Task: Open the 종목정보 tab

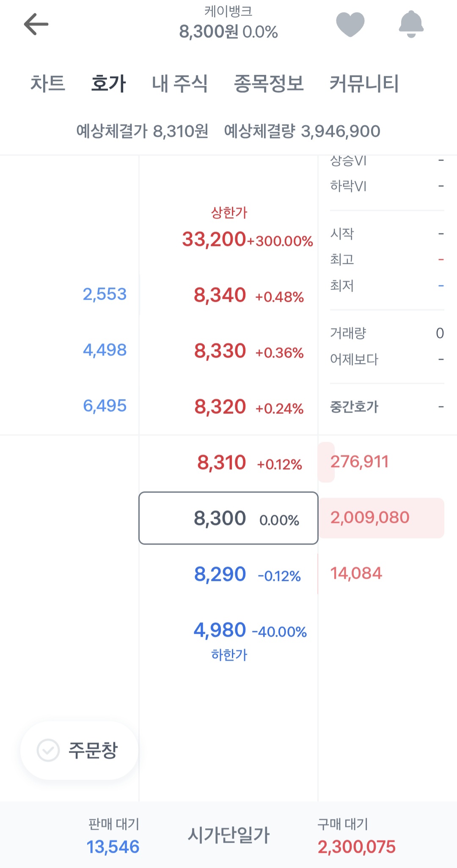Action: [269, 83]
